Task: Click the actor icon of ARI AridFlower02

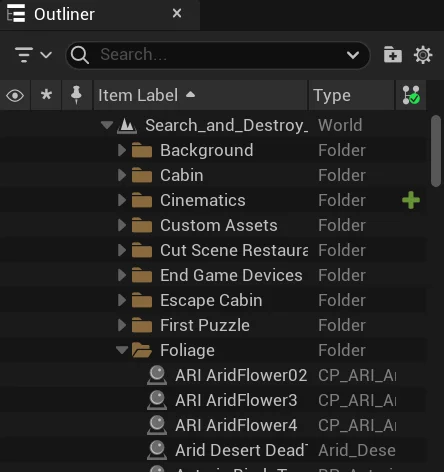Action: [157, 375]
